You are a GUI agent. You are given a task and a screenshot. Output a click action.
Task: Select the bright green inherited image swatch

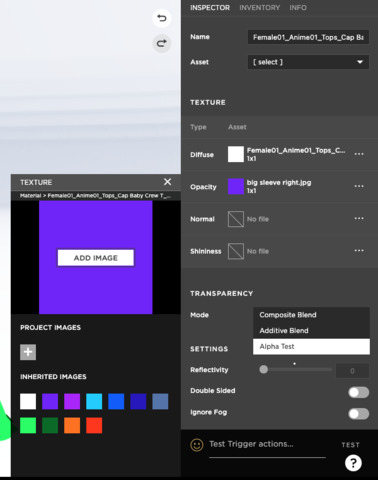coord(28,425)
